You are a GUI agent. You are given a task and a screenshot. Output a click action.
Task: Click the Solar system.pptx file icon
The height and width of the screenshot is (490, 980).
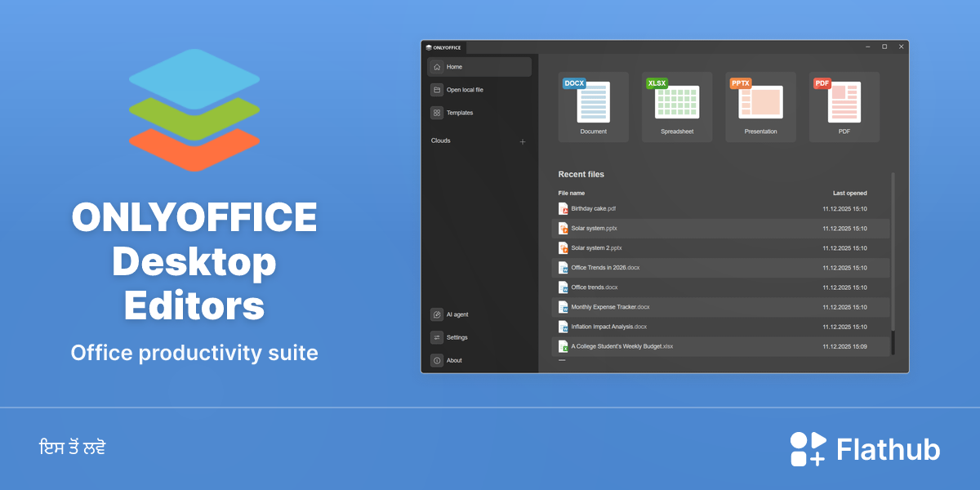pyautogui.click(x=563, y=229)
